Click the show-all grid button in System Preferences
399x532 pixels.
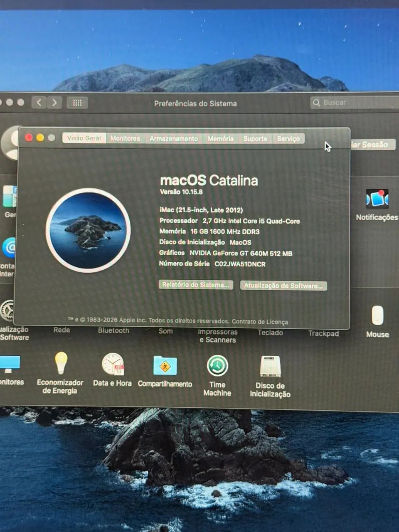(x=77, y=103)
